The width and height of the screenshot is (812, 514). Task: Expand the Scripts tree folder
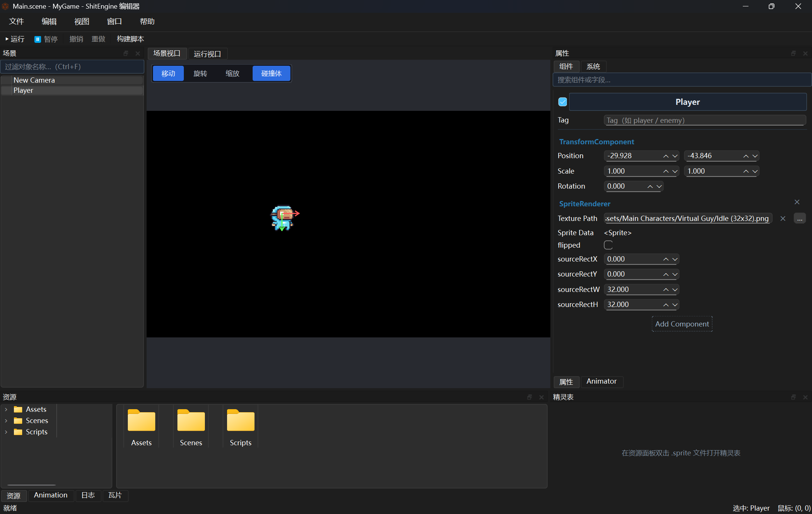click(x=6, y=432)
